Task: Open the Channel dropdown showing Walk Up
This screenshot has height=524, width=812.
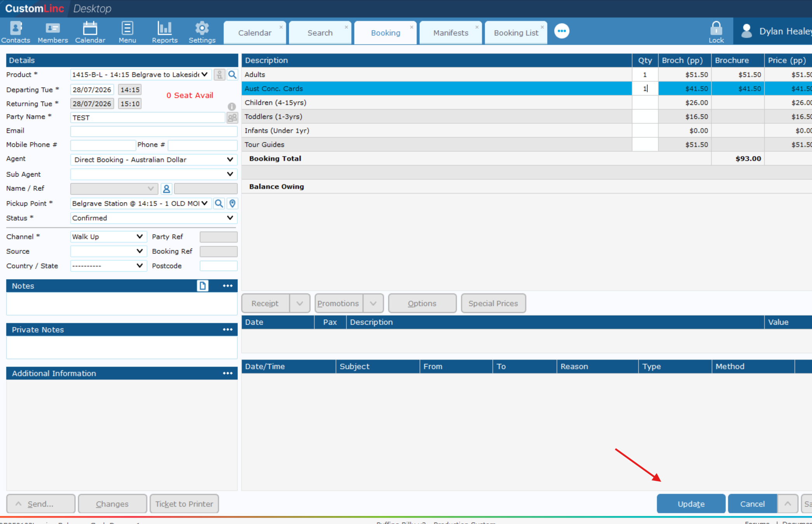Action: (108, 237)
